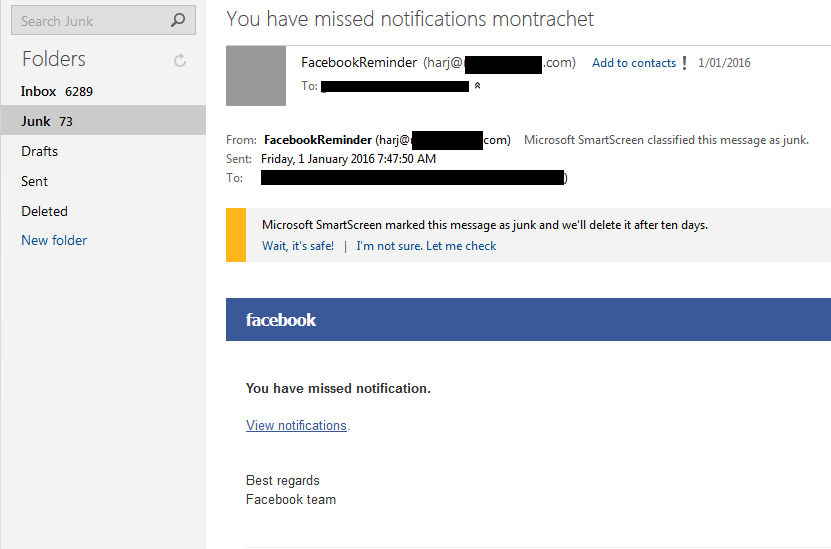Click the search magnifier icon
Image resolution: width=831 pixels, height=549 pixels.
178,21
